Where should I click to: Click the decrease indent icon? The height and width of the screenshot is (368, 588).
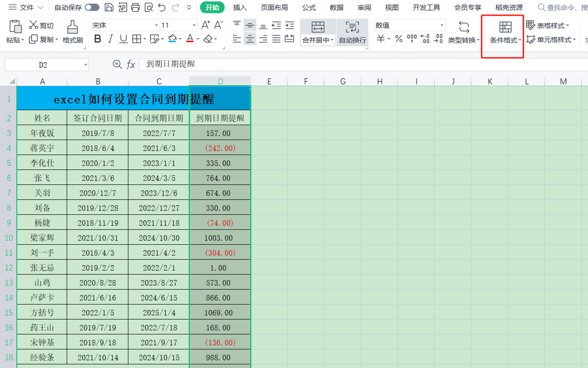[276, 25]
